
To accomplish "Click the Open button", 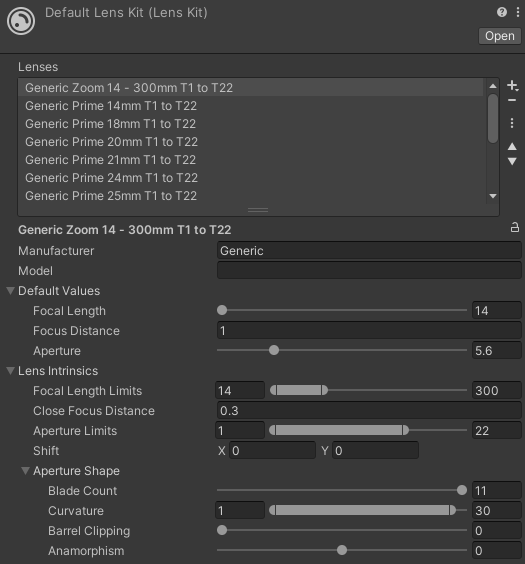I will pyautogui.click(x=499, y=36).
